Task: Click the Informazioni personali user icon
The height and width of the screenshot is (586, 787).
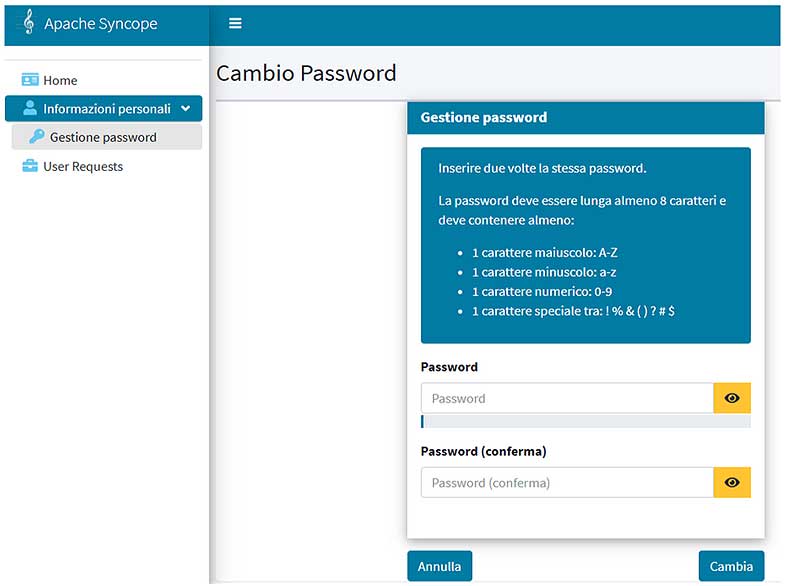Action: point(30,108)
